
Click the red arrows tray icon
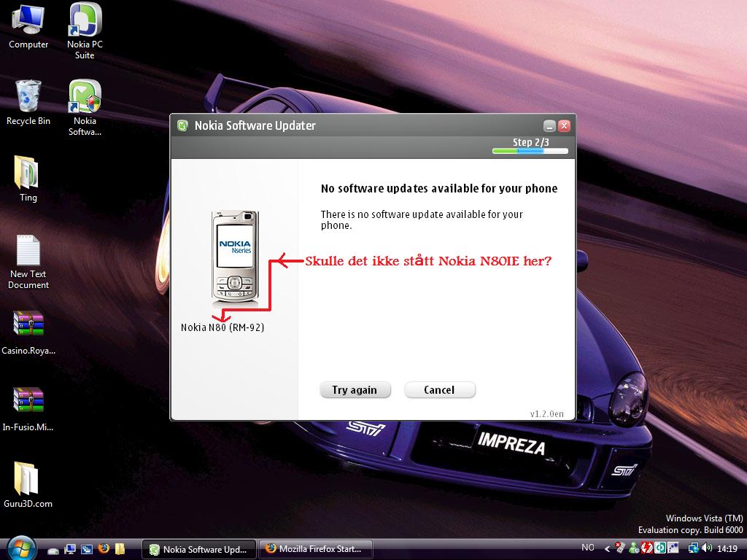coord(647,548)
